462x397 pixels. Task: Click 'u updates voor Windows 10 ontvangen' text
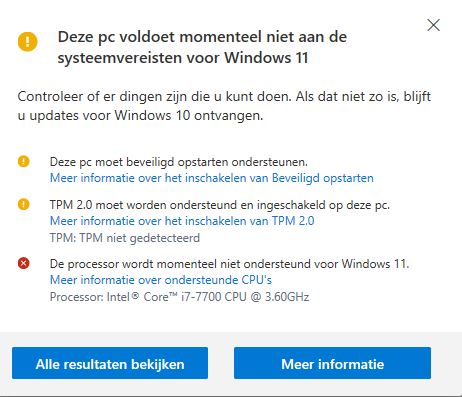(x=140, y=116)
